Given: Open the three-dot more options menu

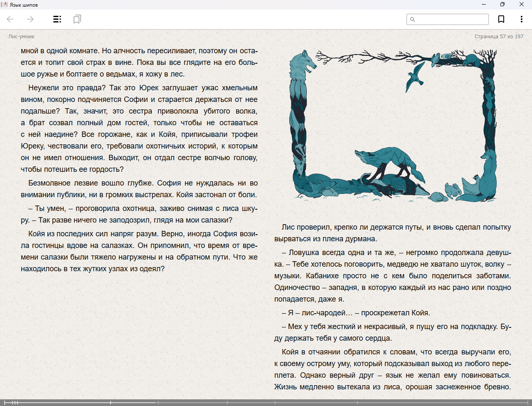Looking at the screenshot, I should [x=521, y=19].
